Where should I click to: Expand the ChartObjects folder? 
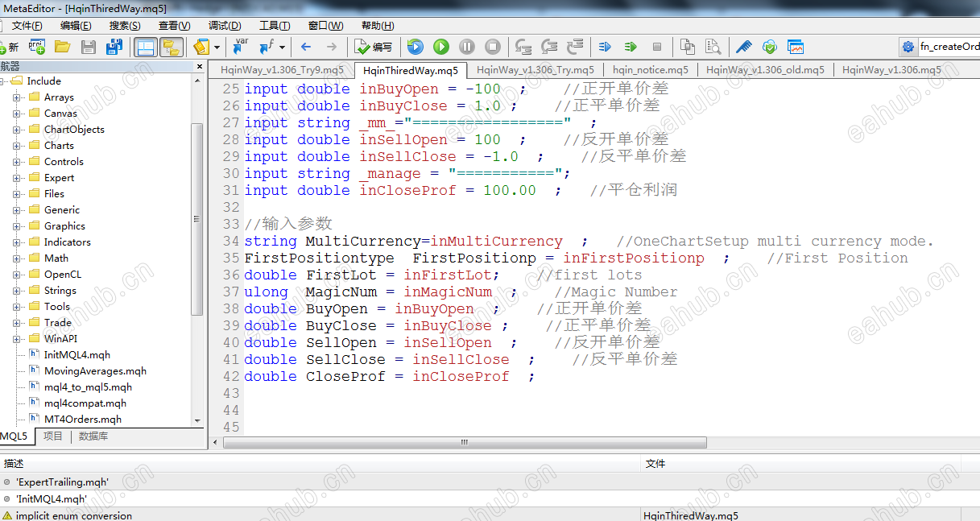click(17, 130)
